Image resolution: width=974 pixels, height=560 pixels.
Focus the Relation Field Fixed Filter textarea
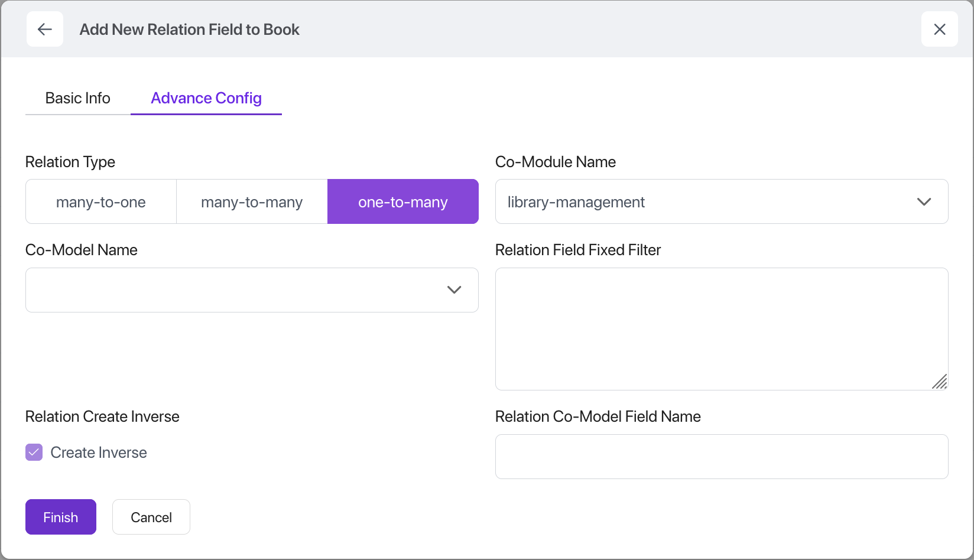(x=721, y=329)
